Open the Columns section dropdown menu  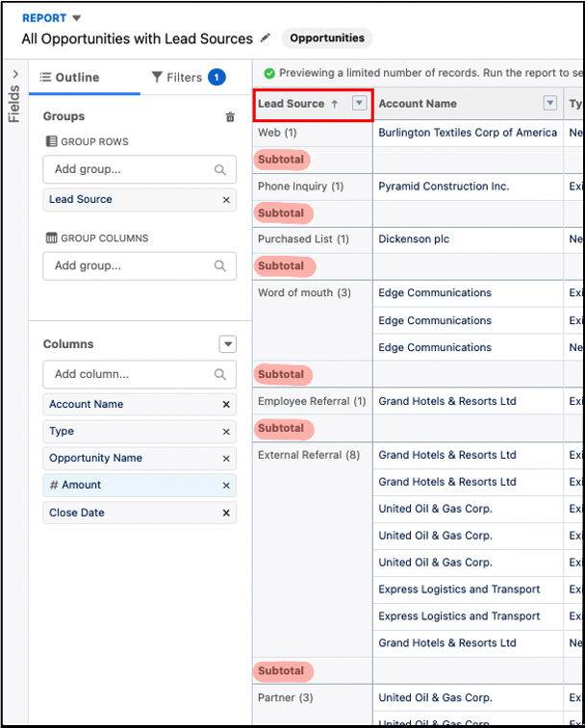tap(228, 344)
